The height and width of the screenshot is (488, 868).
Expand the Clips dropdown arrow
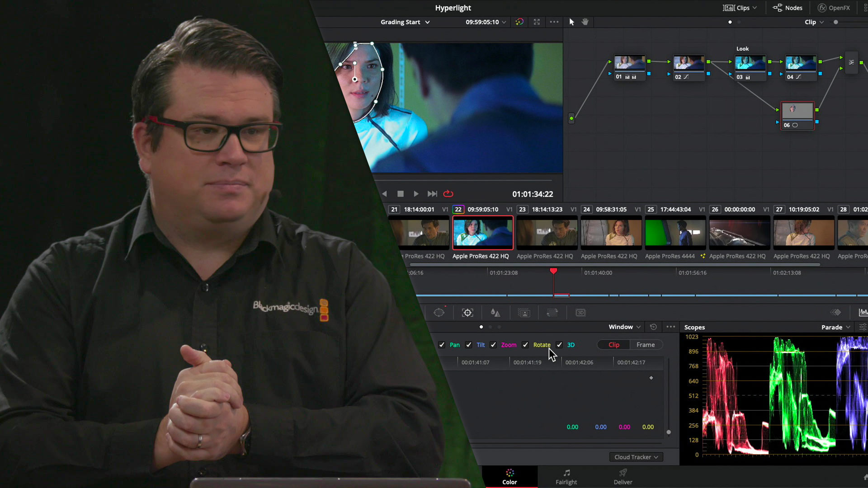coord(755,8)
